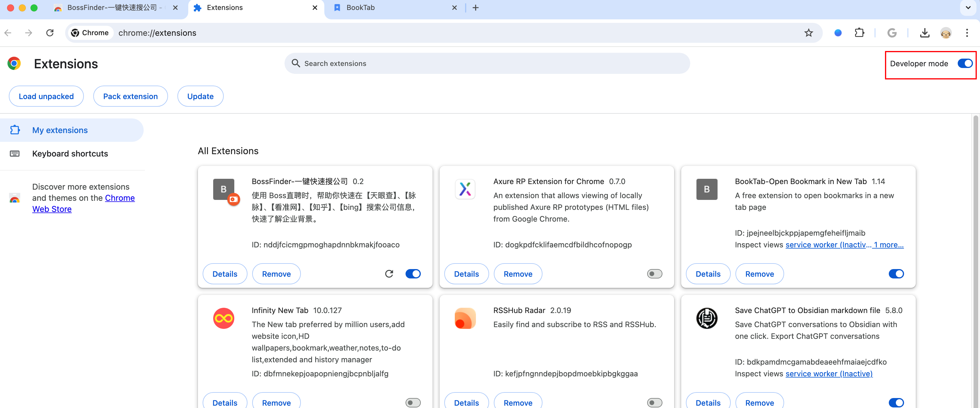Expand the tab search chevron dropdown

point(968,8)
